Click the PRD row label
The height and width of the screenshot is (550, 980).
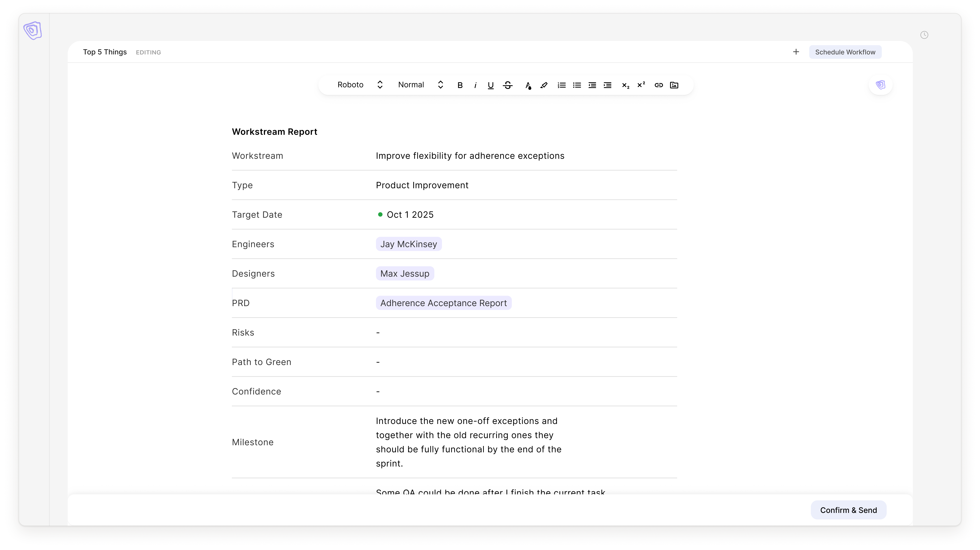[x=241, y=303]
